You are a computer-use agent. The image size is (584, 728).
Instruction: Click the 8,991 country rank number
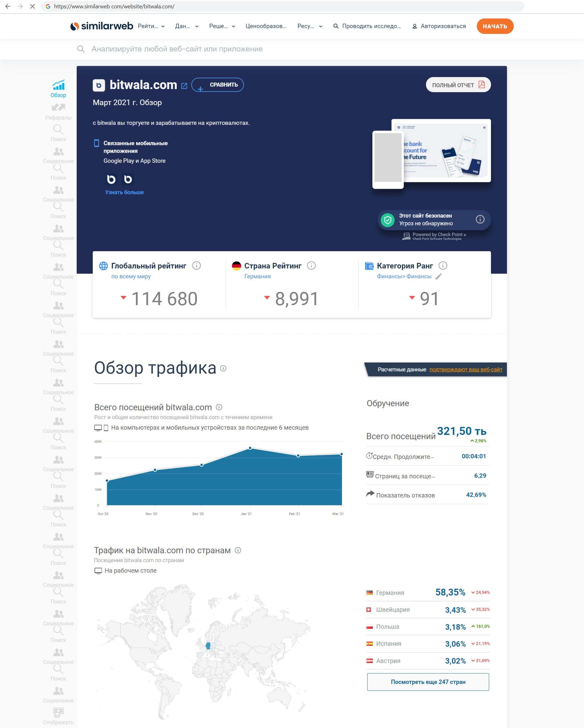(x=297, y=299)
